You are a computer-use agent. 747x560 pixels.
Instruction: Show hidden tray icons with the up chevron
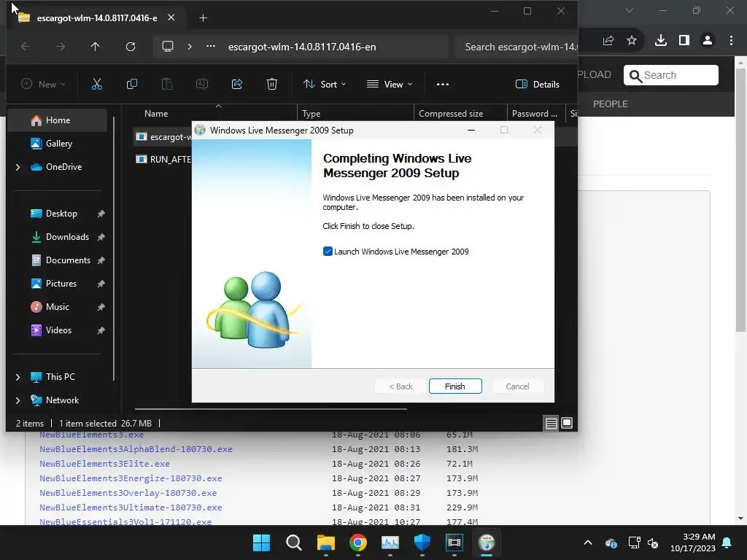pyautogui.click(x=588, y=542)
